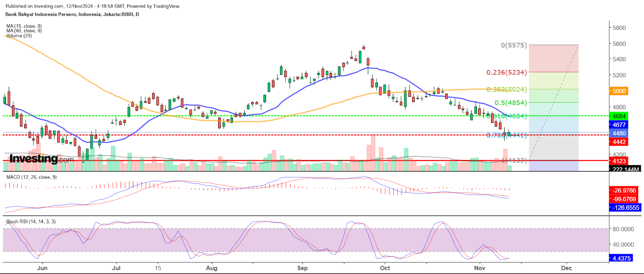
Task: Click the 15 mid-July label on time axis
Action: pos(158,268)
